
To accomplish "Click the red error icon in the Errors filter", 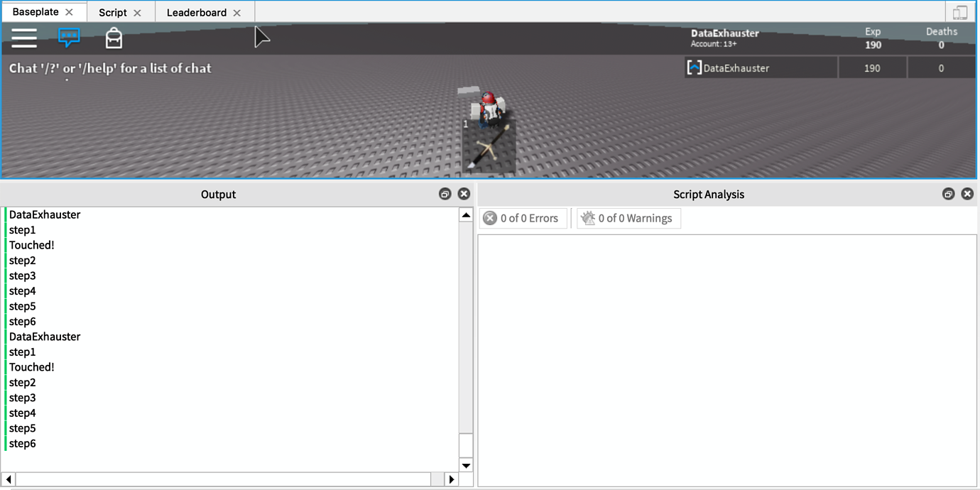I will click(489, 217).
